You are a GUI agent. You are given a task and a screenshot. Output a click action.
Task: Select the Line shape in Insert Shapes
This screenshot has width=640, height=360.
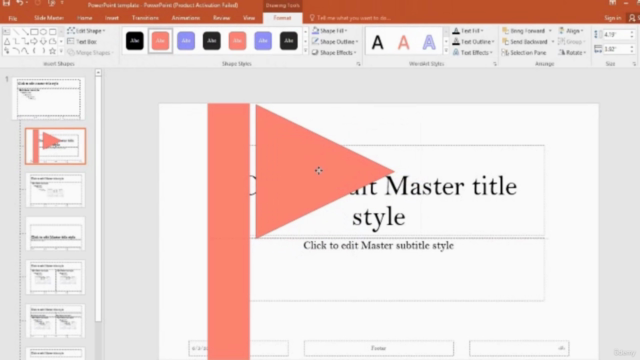16,31
